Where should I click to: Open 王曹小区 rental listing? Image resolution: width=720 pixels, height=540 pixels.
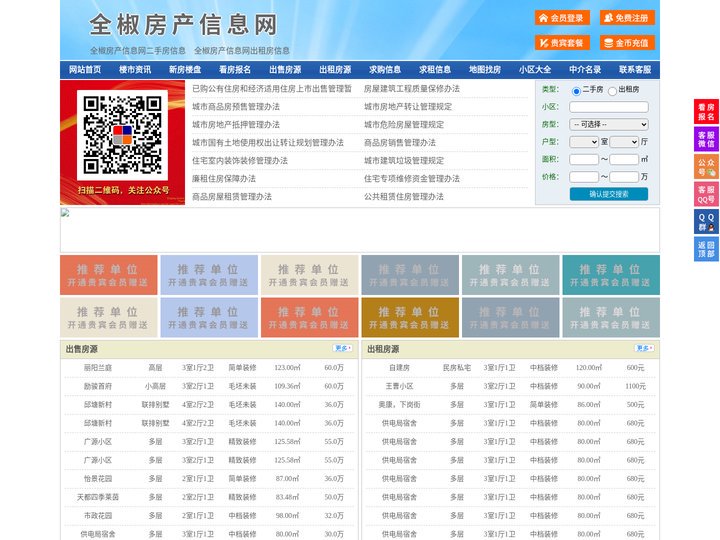[x=399, y=386]
